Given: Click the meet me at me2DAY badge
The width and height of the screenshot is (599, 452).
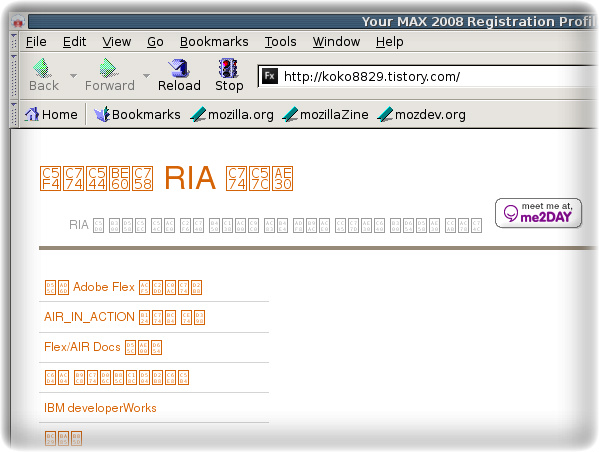Looking at the screenshot, I should pyautogui.click(x=538, y=213).
